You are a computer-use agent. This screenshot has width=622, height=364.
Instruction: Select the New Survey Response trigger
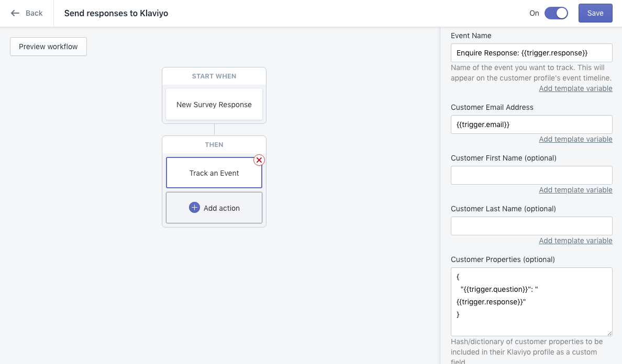[214, 105]
